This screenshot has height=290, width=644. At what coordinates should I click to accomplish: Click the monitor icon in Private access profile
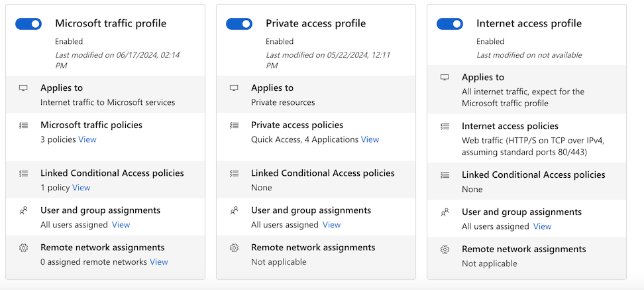[x=235, y=88]
